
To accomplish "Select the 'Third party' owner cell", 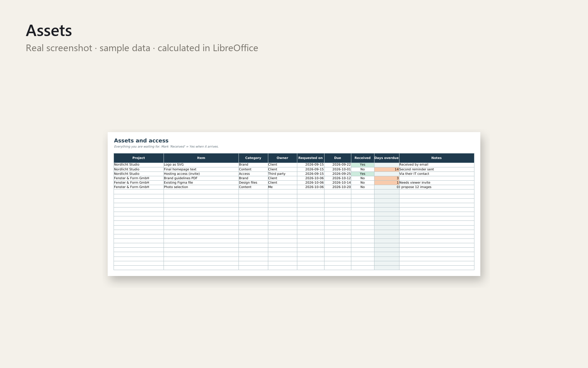I will [283, 174].
